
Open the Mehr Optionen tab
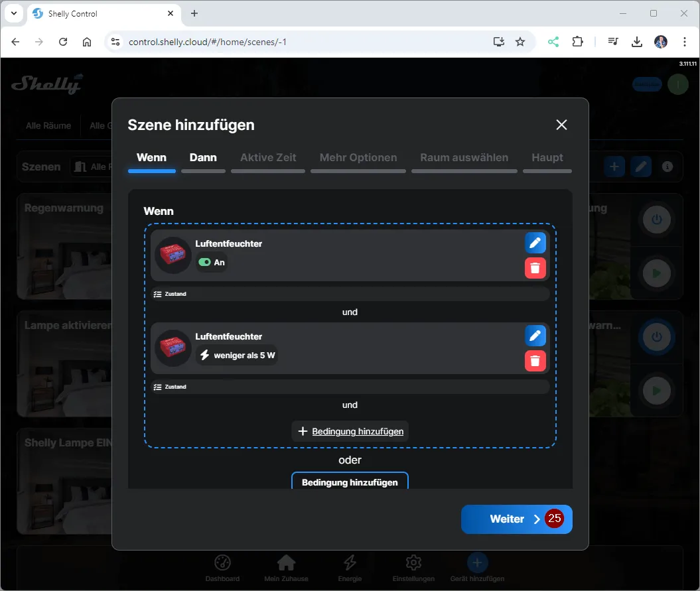358,158
